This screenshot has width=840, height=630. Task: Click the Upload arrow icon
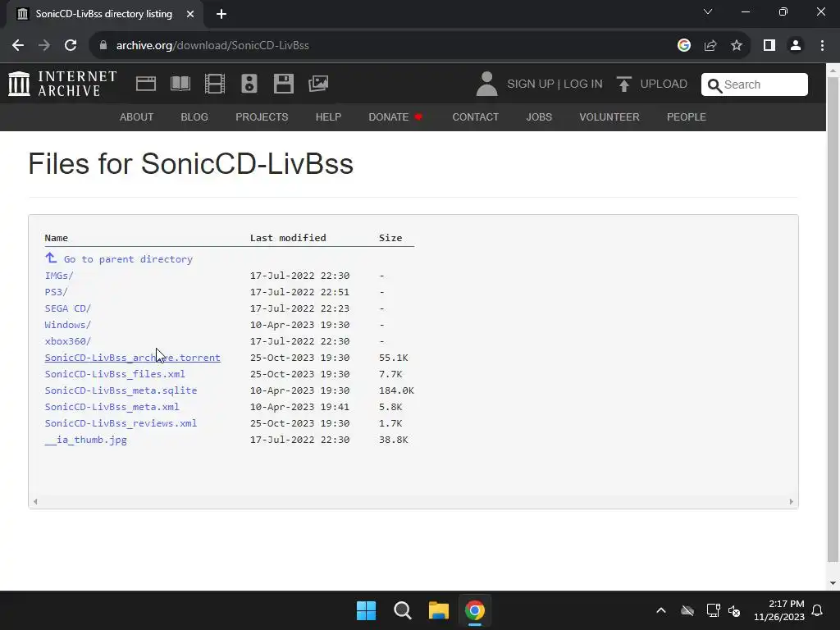coord(623,84)
